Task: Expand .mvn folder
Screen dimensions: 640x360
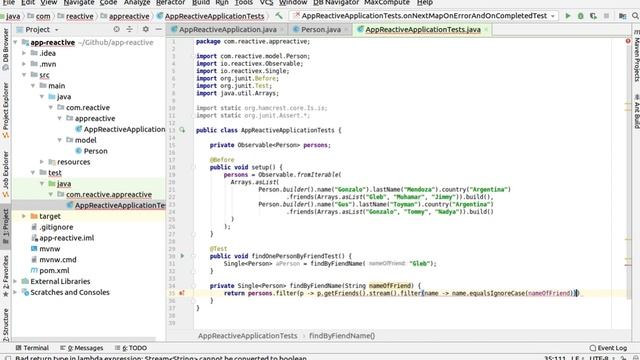Action: [24, 64]
